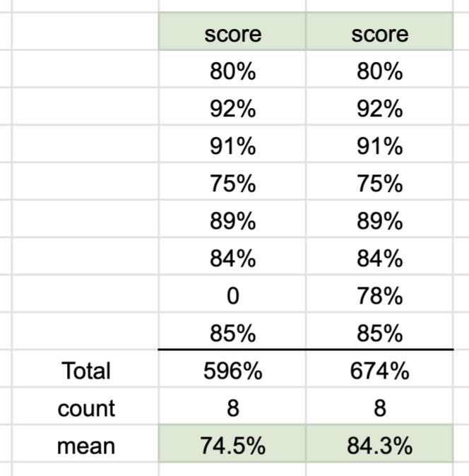Select the 74.5% mean cell
This screenshot has height=476, width=469.
pos(232,444)
